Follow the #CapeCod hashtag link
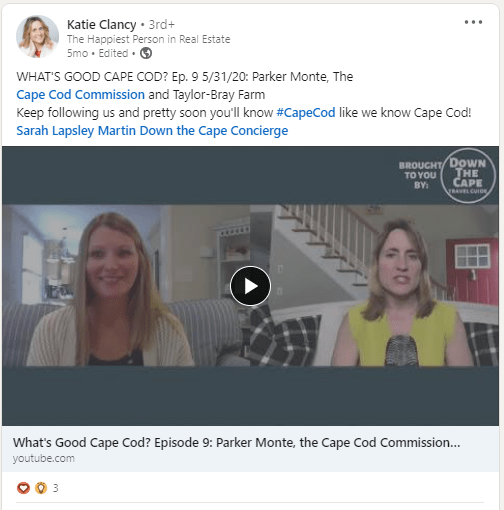The image size is (504, 510). (306, 113)
